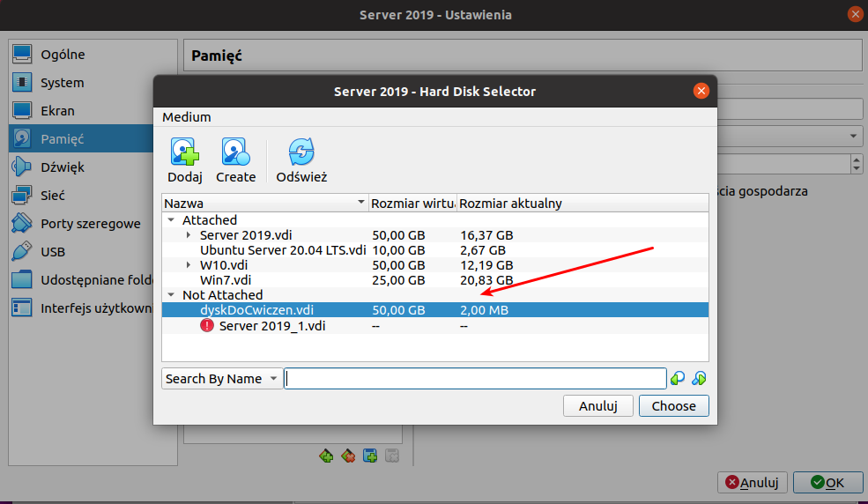The width and height of the screenshot is (868, 504).
Task: Click the remove controller icon below storage tree
Action: [348, 456]
